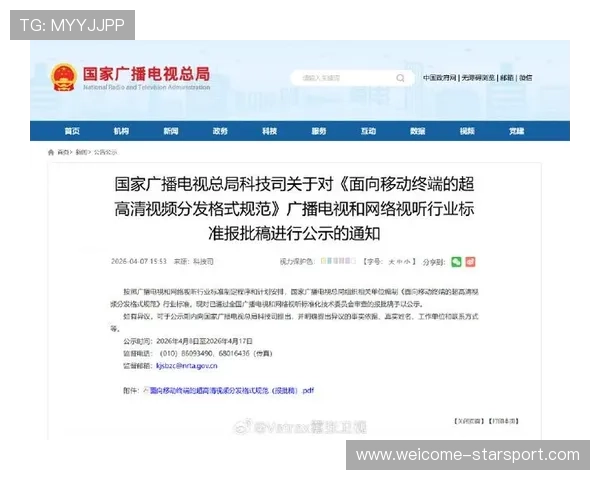Click the 监督电话 phone number line
This screenshot has height=480, width=600.
coord(198,353)
